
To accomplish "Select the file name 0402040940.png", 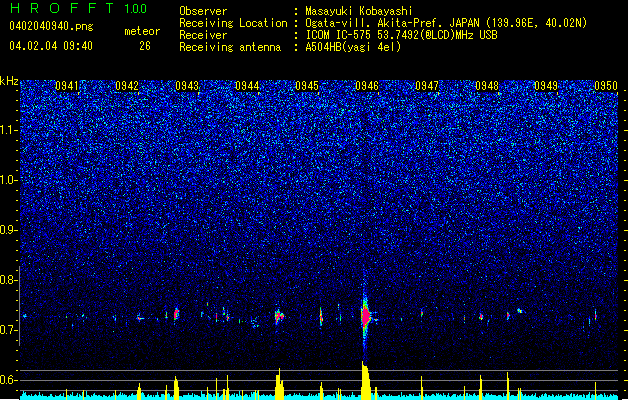I will tap(51, 26).
